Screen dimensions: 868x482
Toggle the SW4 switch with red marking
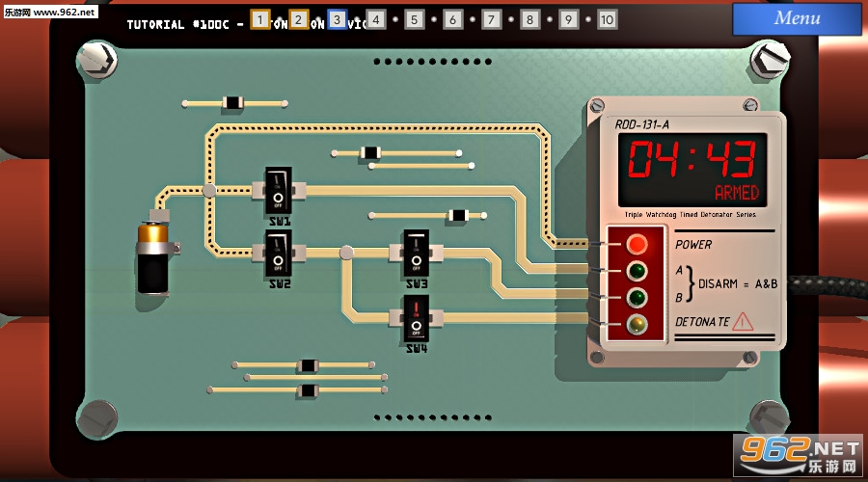click(x=416, y=317)
